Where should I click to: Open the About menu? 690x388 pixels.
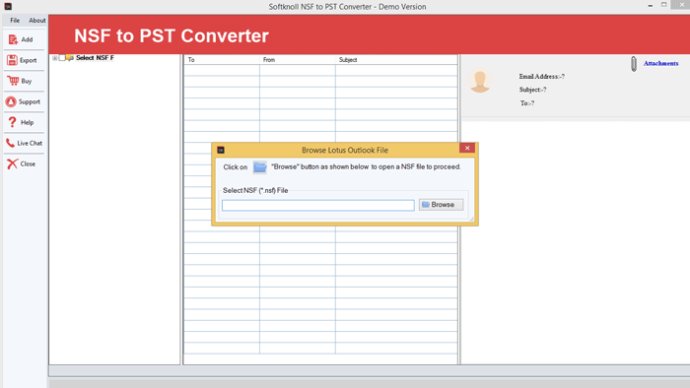point(37,20)
